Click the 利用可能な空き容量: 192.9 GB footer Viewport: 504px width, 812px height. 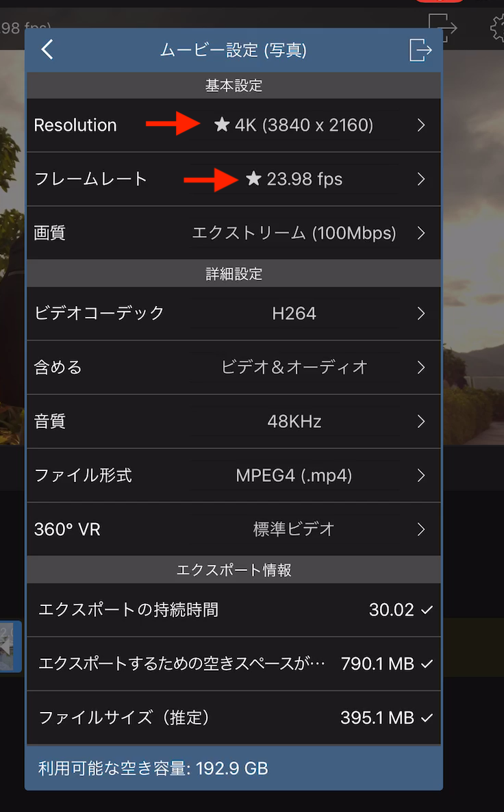coord(153,768)
